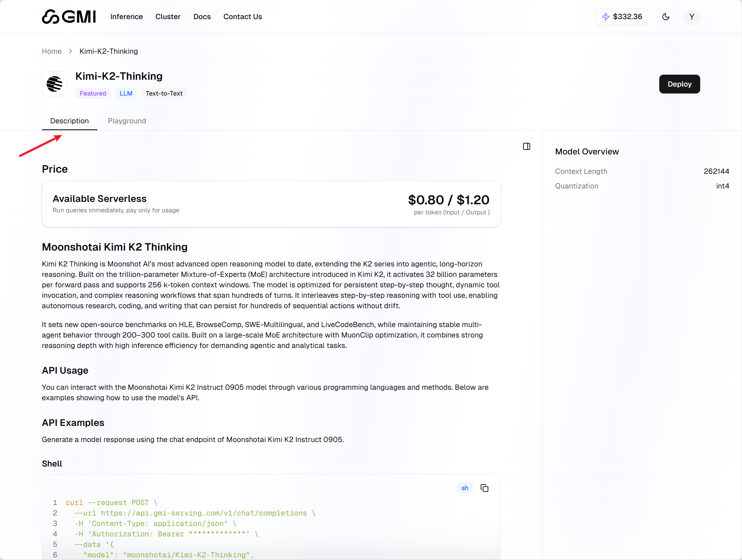Viewport: 742px width, 560px height.
Task: Switch to the Playground tab
Action: pos(127,121)
